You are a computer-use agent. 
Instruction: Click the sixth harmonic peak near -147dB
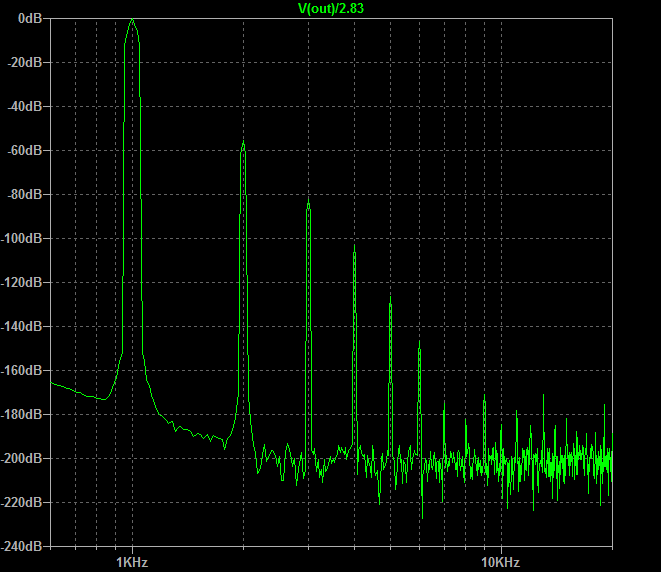pyautogui.click(x=419, y=342)
